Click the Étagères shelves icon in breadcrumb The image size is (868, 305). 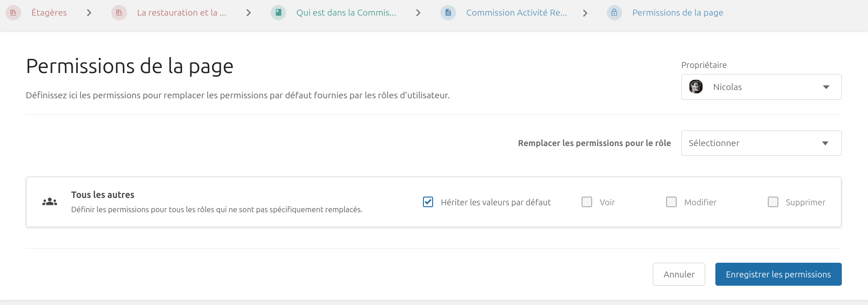[13, 13]
